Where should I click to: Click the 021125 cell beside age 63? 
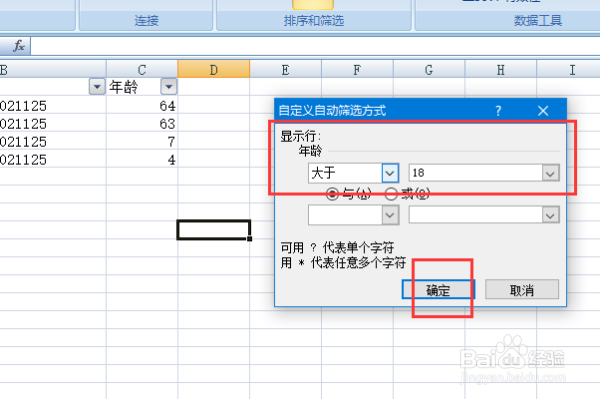click(x=53, y=123)
